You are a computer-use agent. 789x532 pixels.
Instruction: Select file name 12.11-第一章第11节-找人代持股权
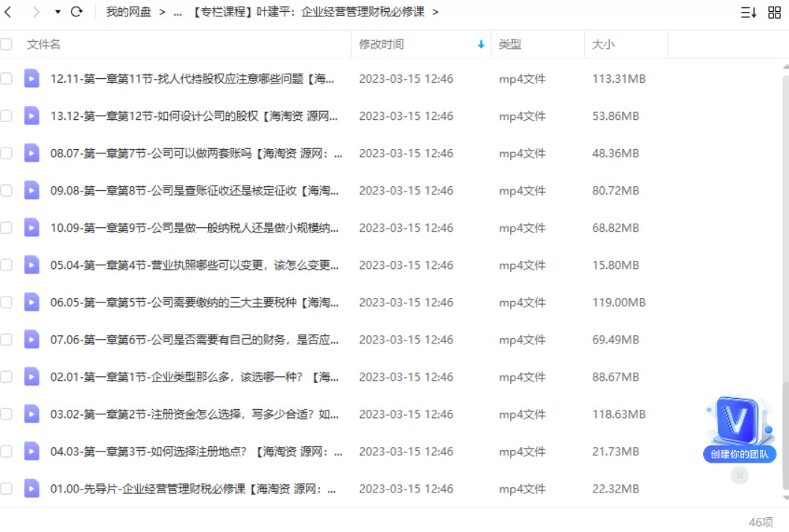click(192, 79)
